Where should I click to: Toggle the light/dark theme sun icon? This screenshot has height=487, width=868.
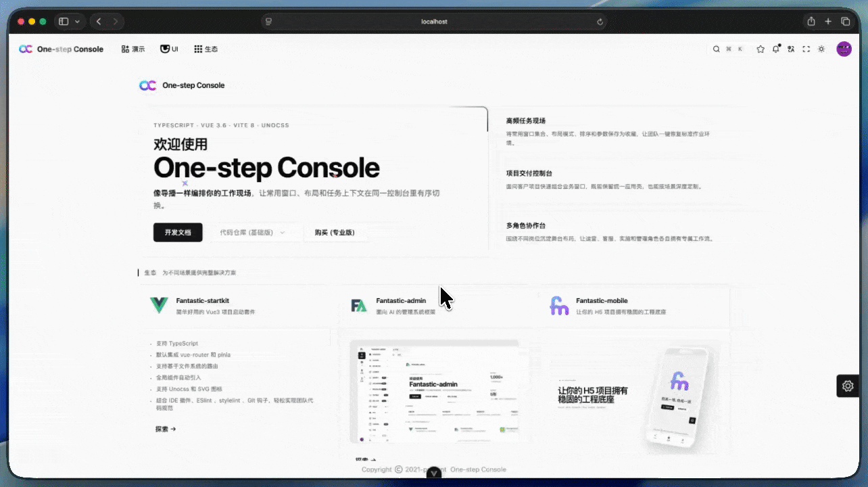pyautogui.click(x=821, y=49)
